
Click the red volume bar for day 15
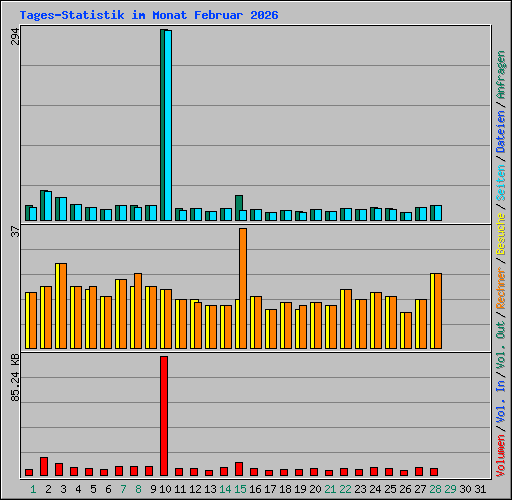coord(239,469)
